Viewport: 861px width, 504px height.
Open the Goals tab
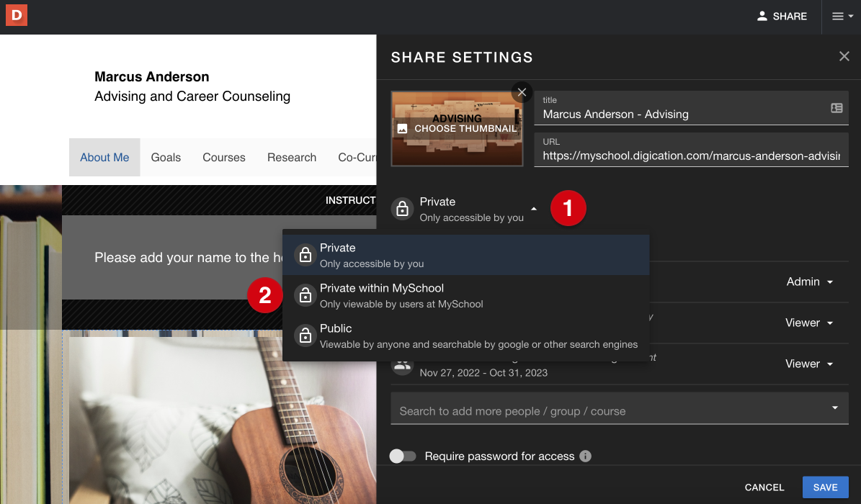pyautogui.click(x=166, y=158)
